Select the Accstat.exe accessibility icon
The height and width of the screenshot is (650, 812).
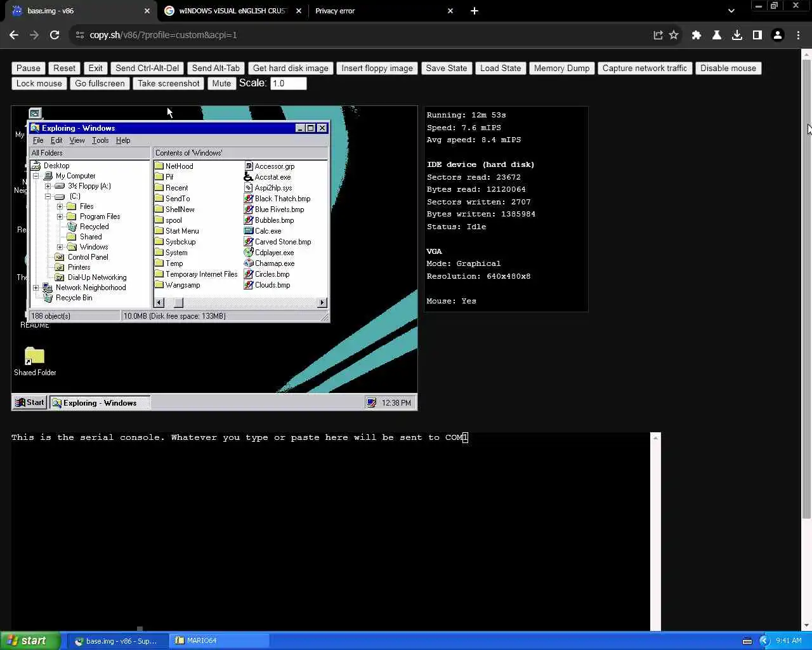[249, 177]
